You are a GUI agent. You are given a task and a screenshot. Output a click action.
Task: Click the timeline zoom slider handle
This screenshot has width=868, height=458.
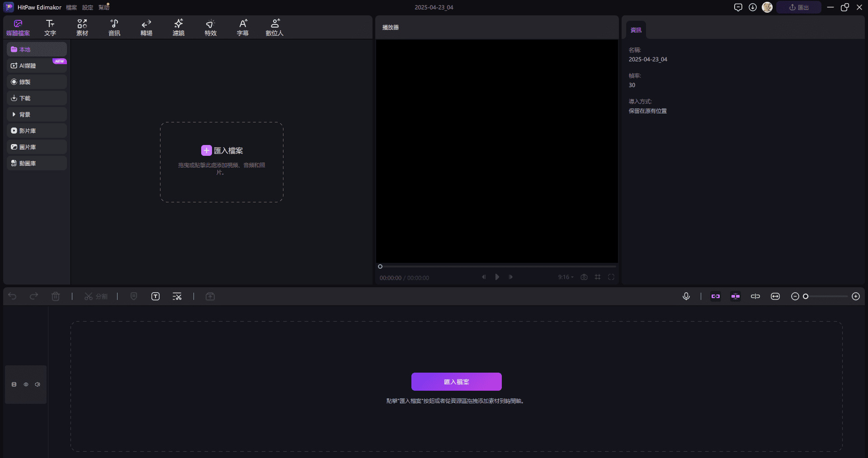(806, 296)
